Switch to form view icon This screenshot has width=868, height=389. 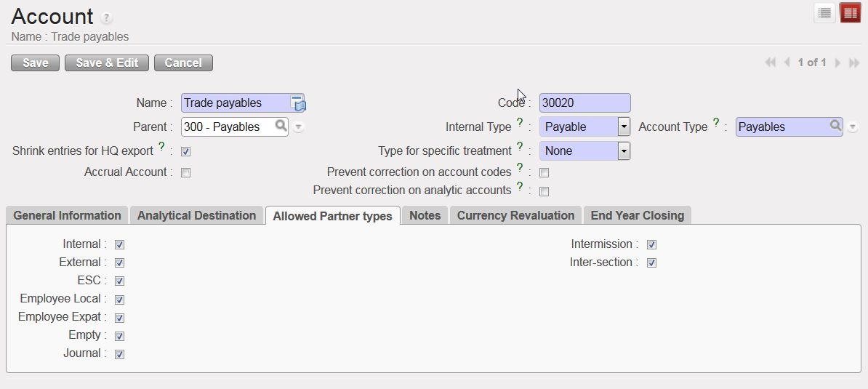pos(850,13)
